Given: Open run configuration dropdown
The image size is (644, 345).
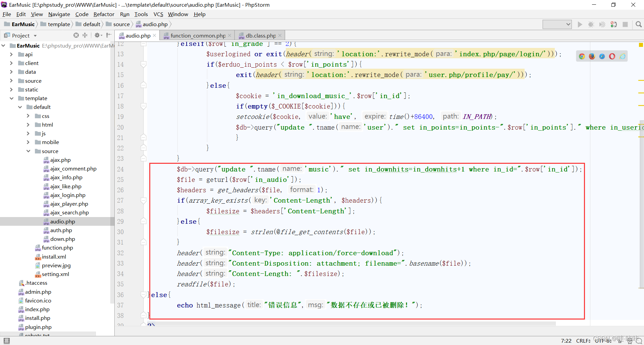Looking at the screenshot, I should point(557,24).
